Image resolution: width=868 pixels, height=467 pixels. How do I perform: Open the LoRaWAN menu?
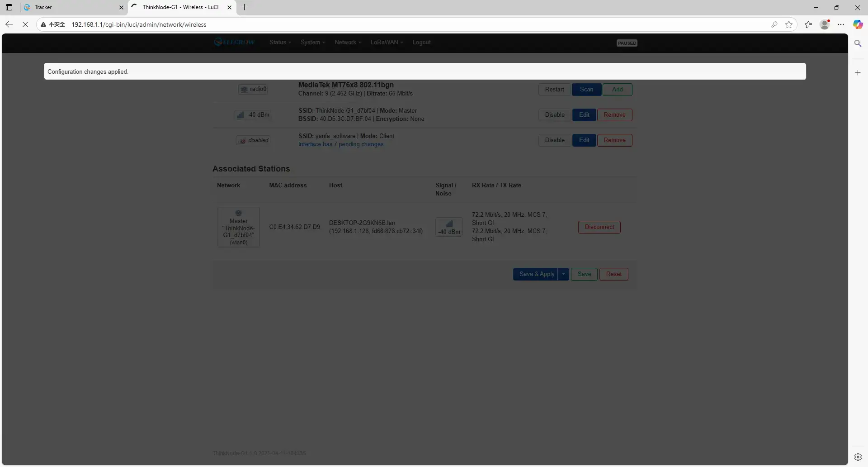(387, 42)
